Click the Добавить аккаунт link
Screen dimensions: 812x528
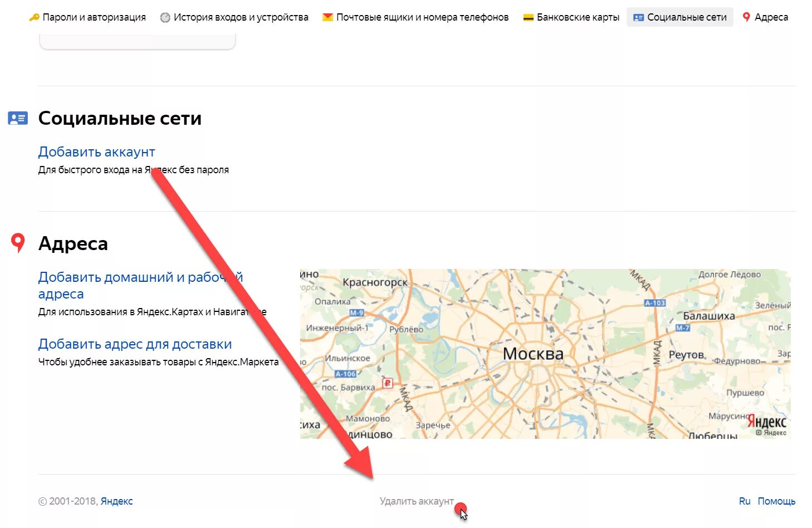96,152
